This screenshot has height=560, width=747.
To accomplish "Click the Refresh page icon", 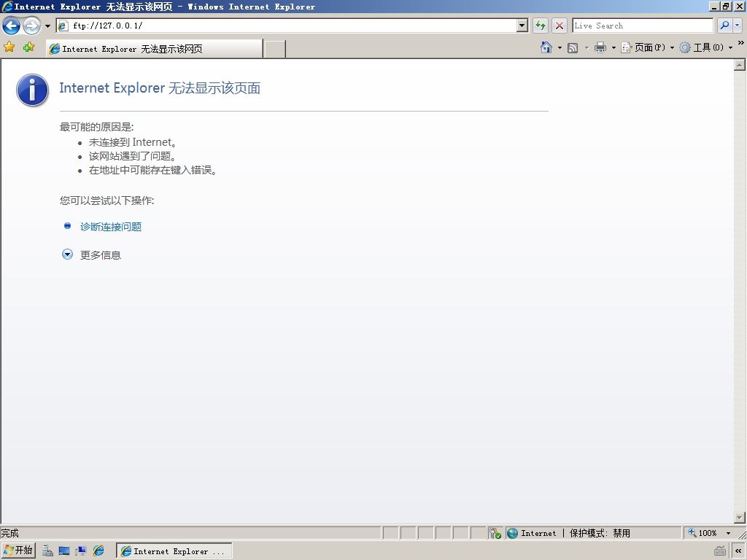I will point(541,26).
